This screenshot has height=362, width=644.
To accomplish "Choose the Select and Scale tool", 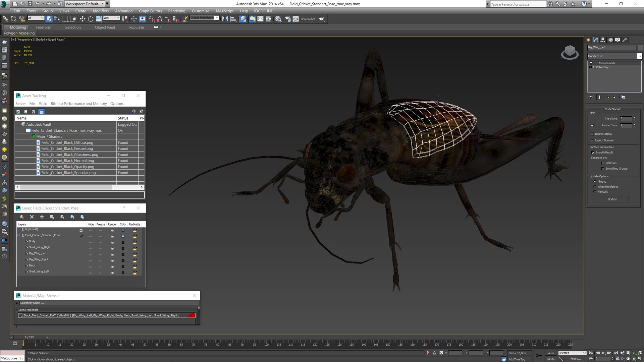I will [x=99, y=19].
